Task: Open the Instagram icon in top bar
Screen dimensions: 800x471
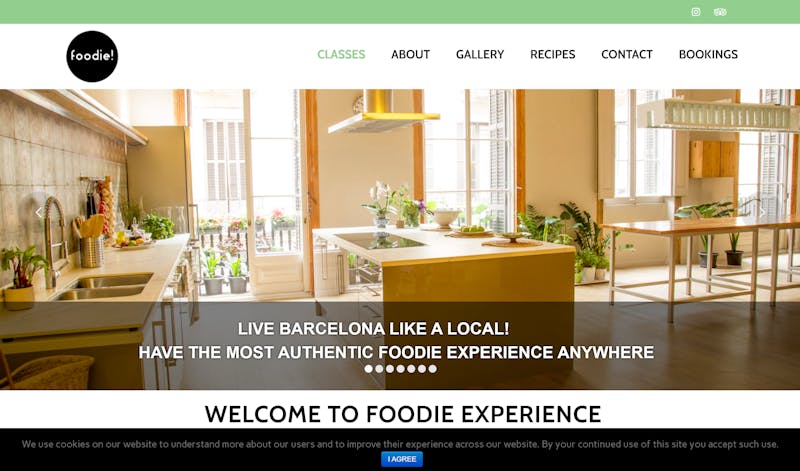Action: 695,12
